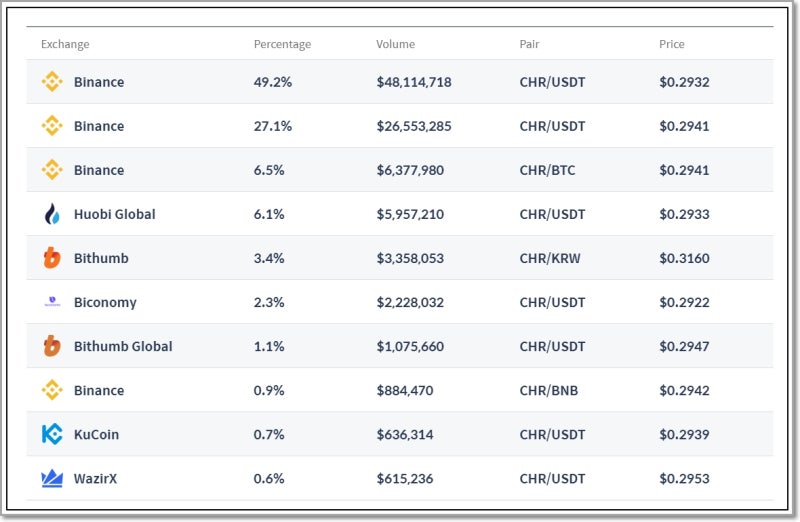Click the Bithumb logo in the CHR/KRW row

click(x=52, y=258)
